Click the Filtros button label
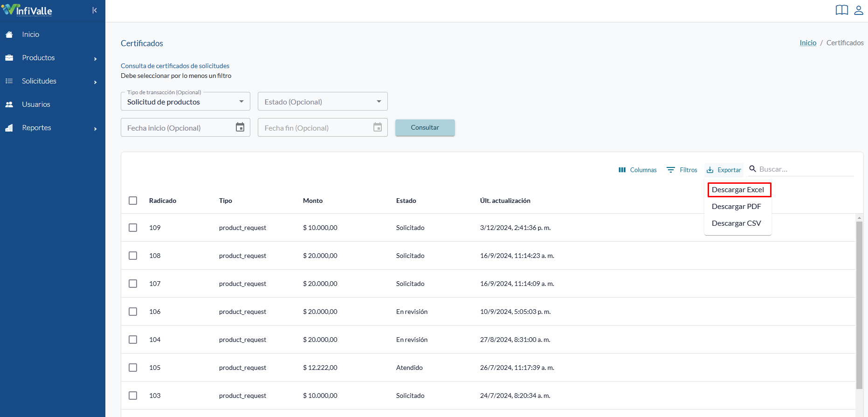868x417 pixels. (689, 170)
